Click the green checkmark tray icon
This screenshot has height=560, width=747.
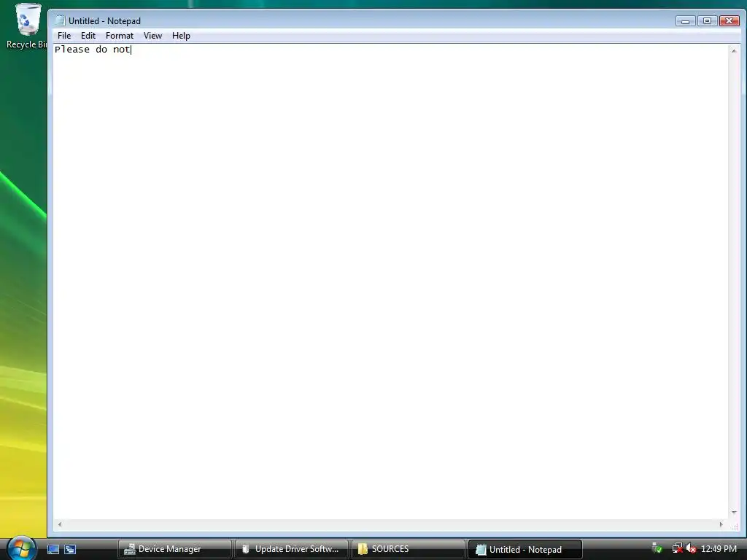[x=657, y=548]
